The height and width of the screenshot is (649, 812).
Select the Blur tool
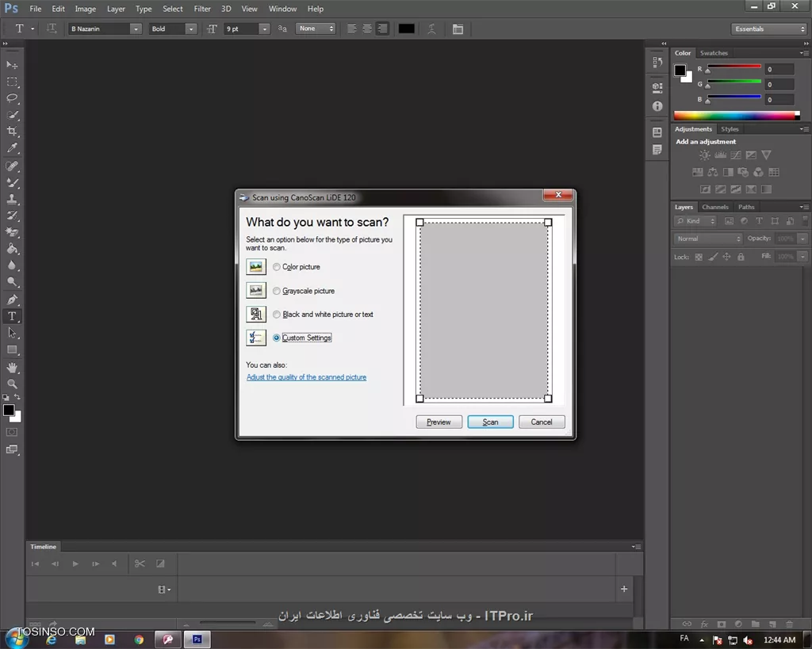(x=12, y=265)
